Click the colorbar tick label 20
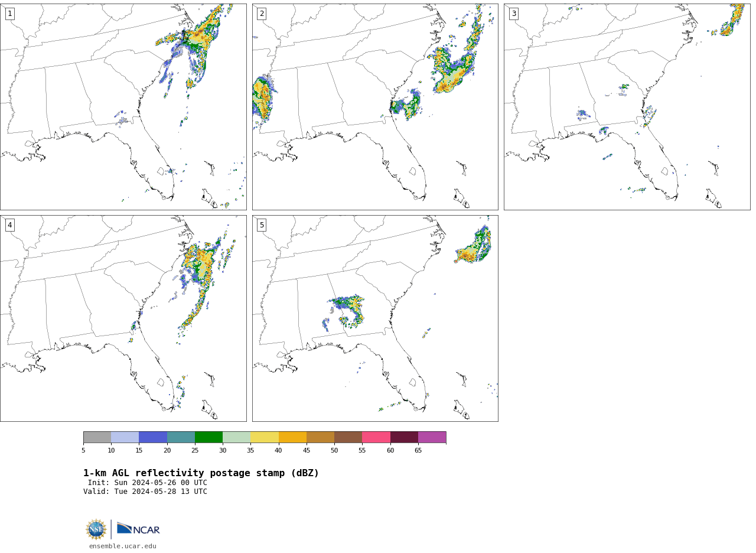Viewport: 756px width, 553px height. click(x=167, y=451)
